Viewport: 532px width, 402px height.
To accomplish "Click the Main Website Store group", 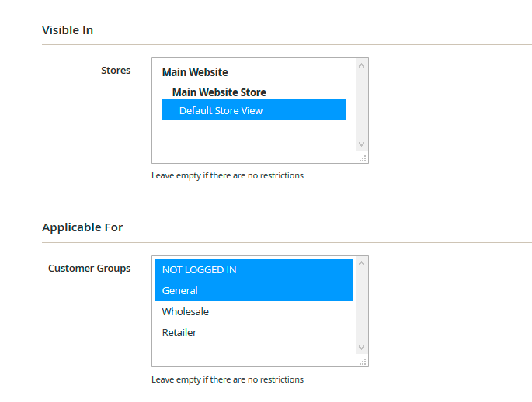I will point(219,92).
